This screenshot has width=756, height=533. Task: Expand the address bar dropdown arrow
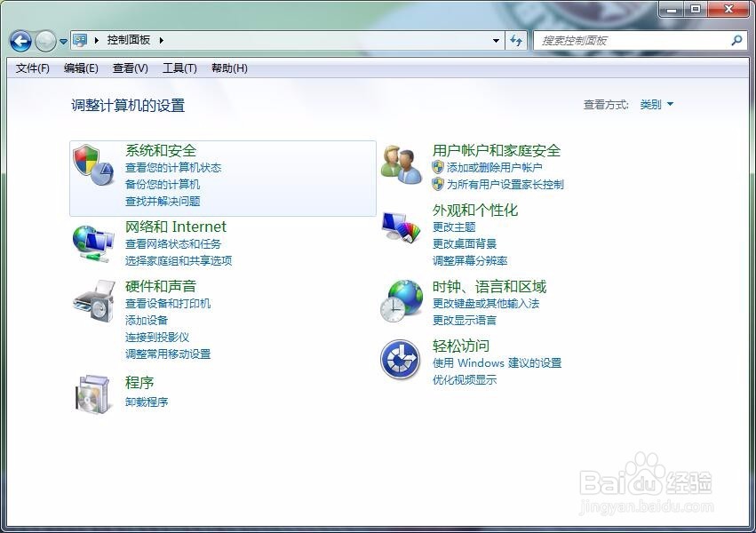pos(496,41)
